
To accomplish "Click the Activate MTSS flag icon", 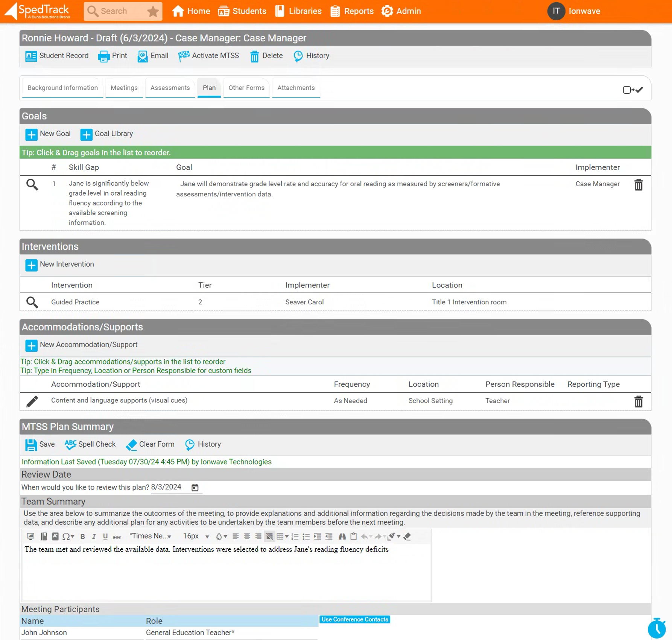I will [184, 56].
